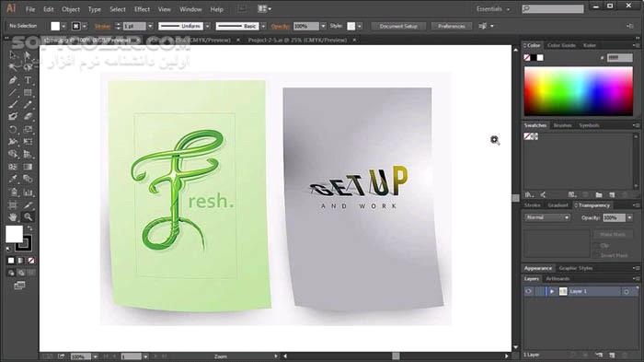The width and height of the screenshot is (644, 362).
Task: Click Layer 1 target circle
Action: point(627,292)
